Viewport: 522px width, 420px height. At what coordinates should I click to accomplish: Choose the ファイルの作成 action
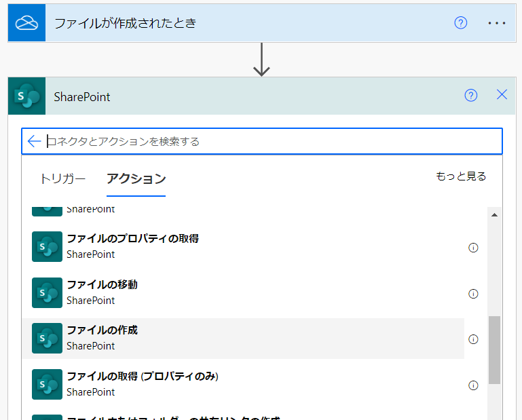tap(244, 339)
